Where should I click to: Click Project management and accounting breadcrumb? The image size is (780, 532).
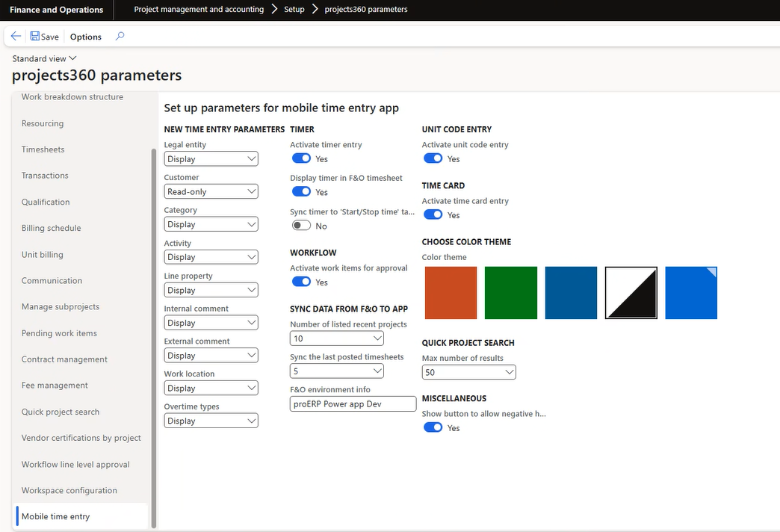tap(199, 10)
